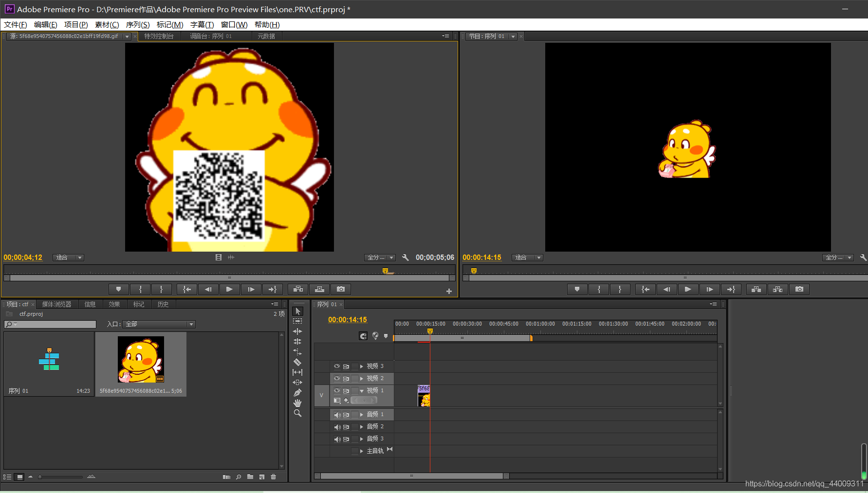Switch to Media Browser tab (媒体浏览器)
This screenshot has width=868, height=493.
pos(56,304)
